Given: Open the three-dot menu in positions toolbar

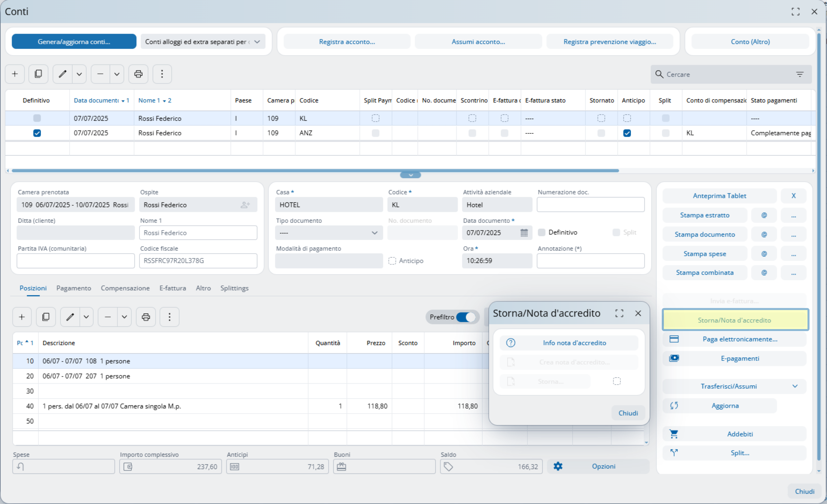Looking at the screenshot, I should (169, 317).
